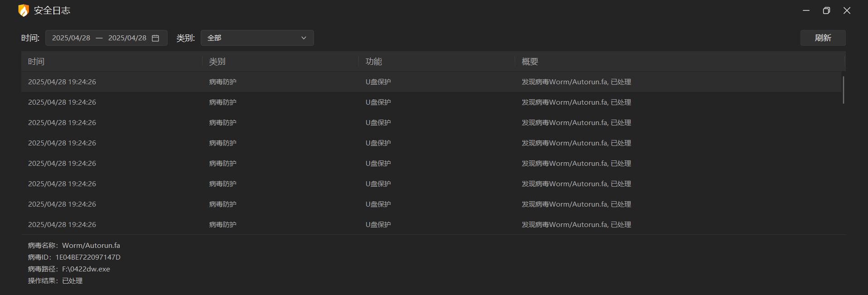868x295 pixels.
Task: Click 操作结果 已处理 in details
Action: tap(55, 281)
